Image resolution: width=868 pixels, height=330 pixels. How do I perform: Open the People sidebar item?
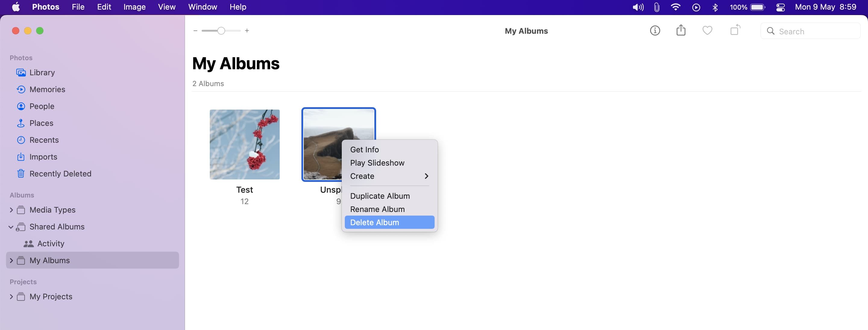point(42,106)
